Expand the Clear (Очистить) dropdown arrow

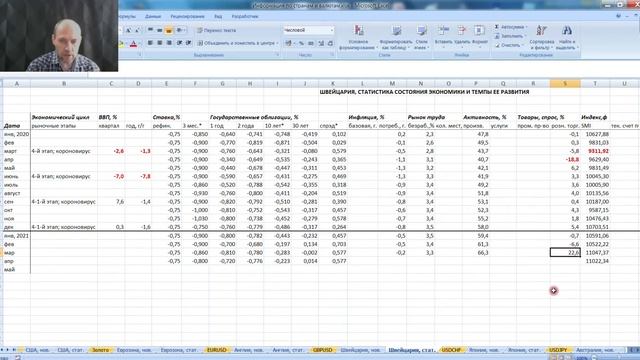[522, 45]
